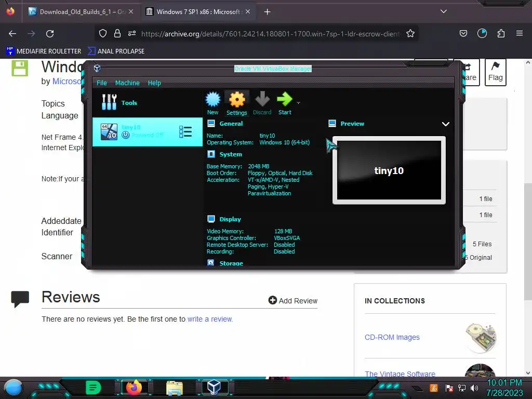Click the scroll down arrow of the page scrollbar

pos(528,373)
